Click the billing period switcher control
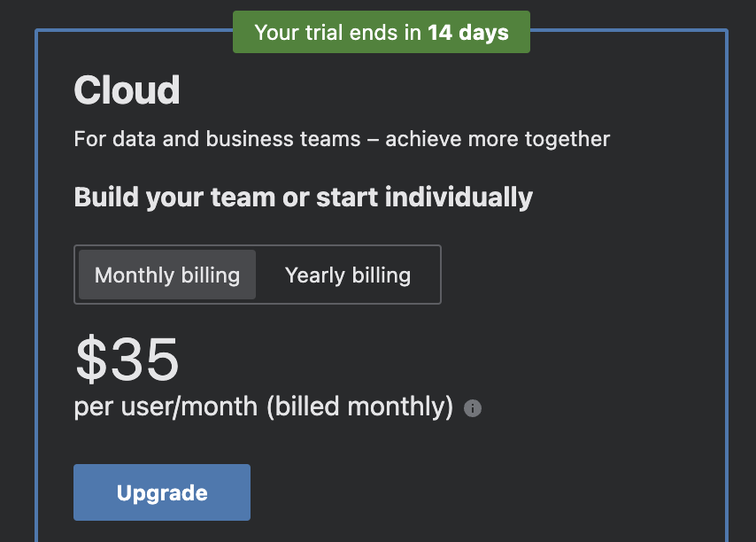Image resolution: width=756 pixels, height=542 pixels. 257,275
